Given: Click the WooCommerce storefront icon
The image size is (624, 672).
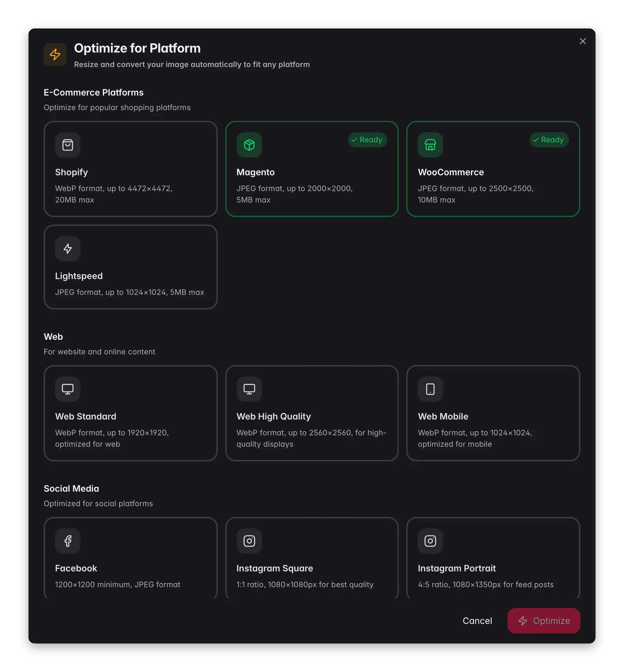Looking at the screenshot, I should pyautogui.click(x=430, y=145).
